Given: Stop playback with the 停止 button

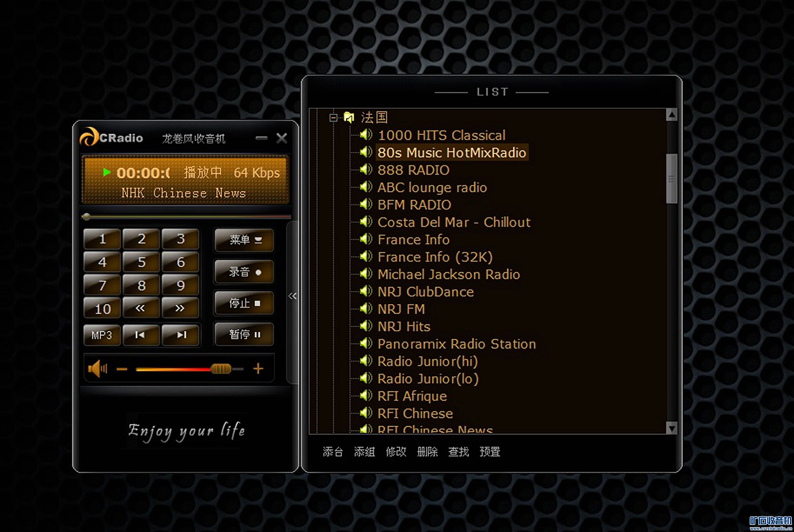Looking at the screenshot, I should (x=244, y=303).
